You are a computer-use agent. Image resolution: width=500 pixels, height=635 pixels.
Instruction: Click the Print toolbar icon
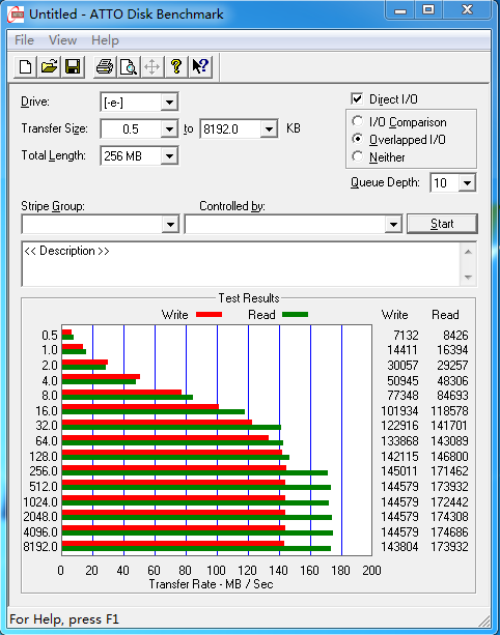pyautogui.click(x=104, y=67)
